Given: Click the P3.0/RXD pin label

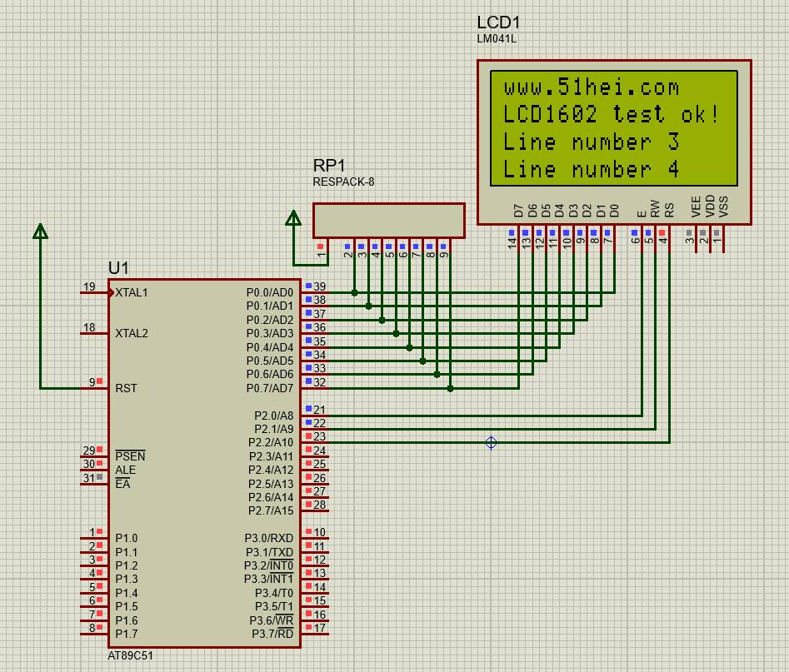Looking at the screenshot, I should [x=269, y=538].
